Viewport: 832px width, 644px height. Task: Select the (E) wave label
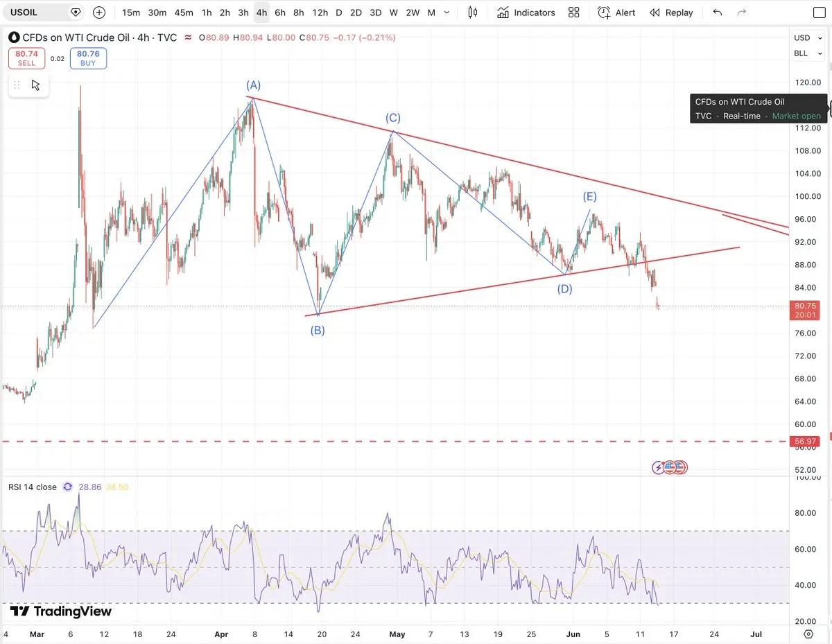pyautogui.click(x=590, y=196)
